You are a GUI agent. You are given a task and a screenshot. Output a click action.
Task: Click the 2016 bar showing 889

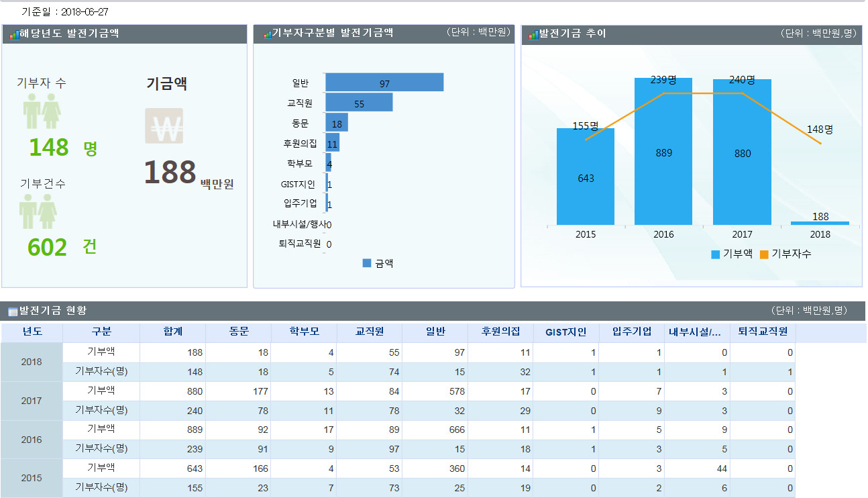[x=663, y=152]
